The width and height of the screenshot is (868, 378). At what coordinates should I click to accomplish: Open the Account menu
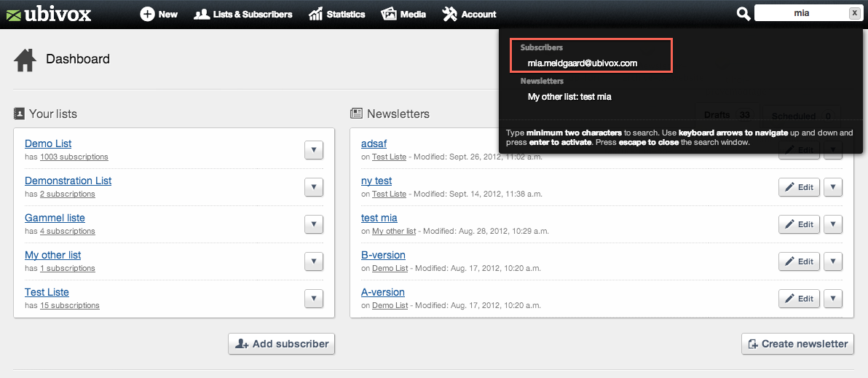(x=470, y=15)
